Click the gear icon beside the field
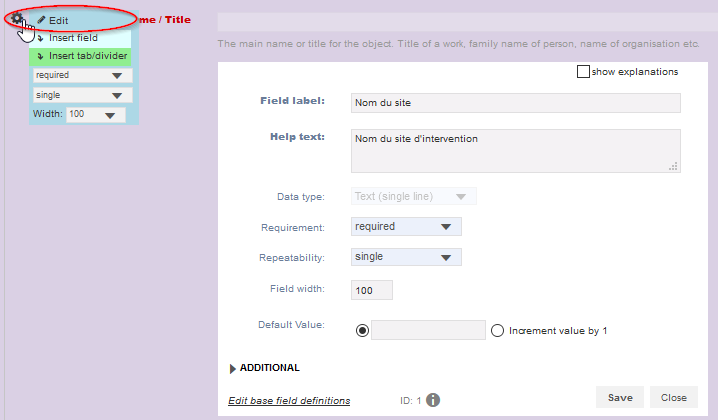The image size is (718, 420). 17,18
